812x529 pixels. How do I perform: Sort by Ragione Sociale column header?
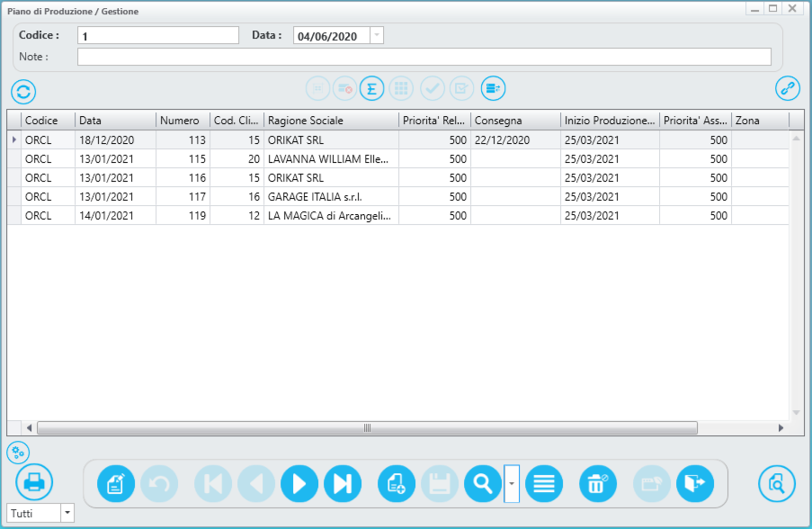tap(332, 121)
